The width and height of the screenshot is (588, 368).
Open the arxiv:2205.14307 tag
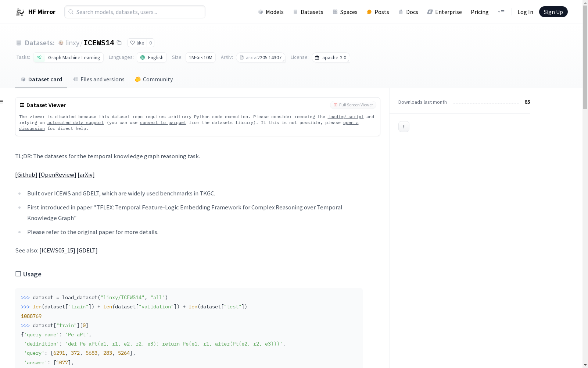pyautogui.click(x=261, y=57)
